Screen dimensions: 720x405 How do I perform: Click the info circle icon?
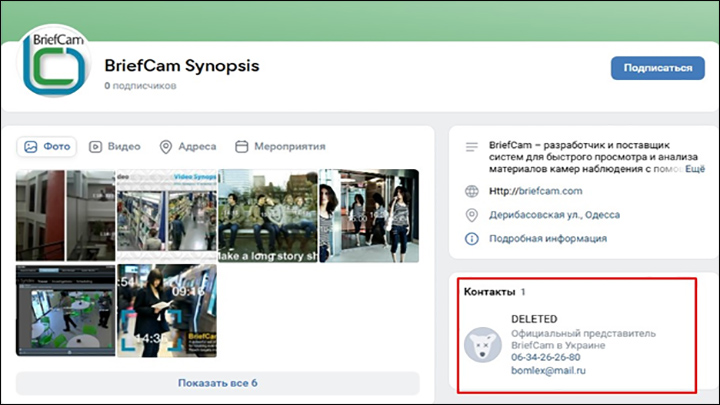pos(472,238)
